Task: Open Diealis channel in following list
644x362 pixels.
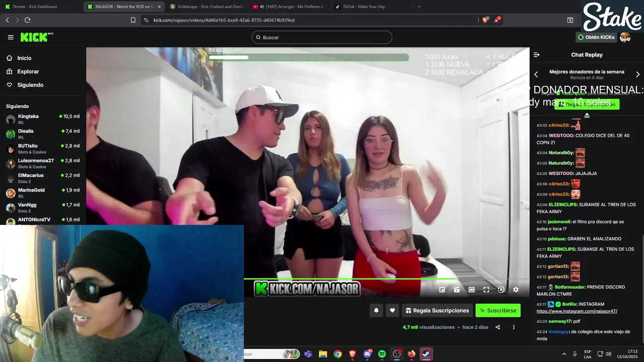Action: coord(43,134)
